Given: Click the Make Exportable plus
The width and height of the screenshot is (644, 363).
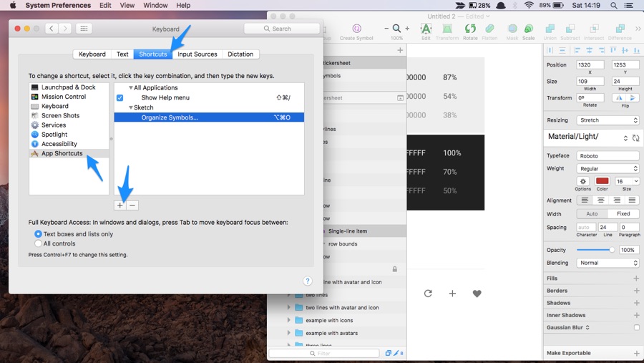Looking at the screenshot, I should pyautogui.click(x=636, y=353).
